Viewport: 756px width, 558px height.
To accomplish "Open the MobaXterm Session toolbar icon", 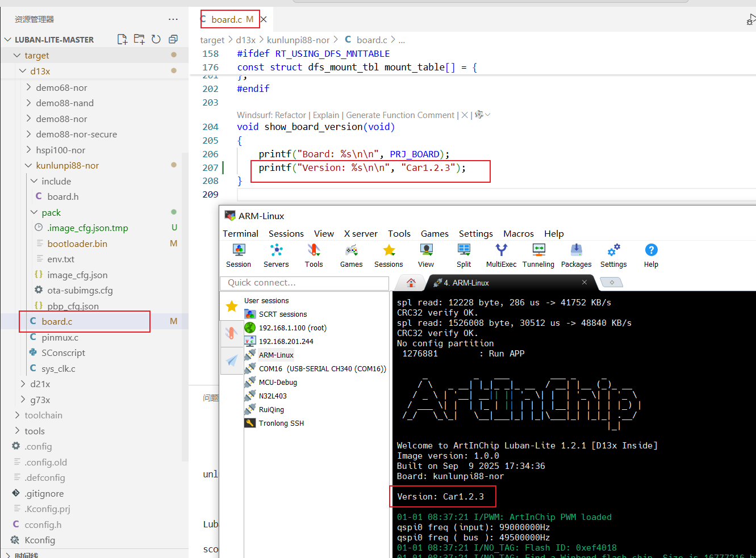I will click(x=239, y=255).
